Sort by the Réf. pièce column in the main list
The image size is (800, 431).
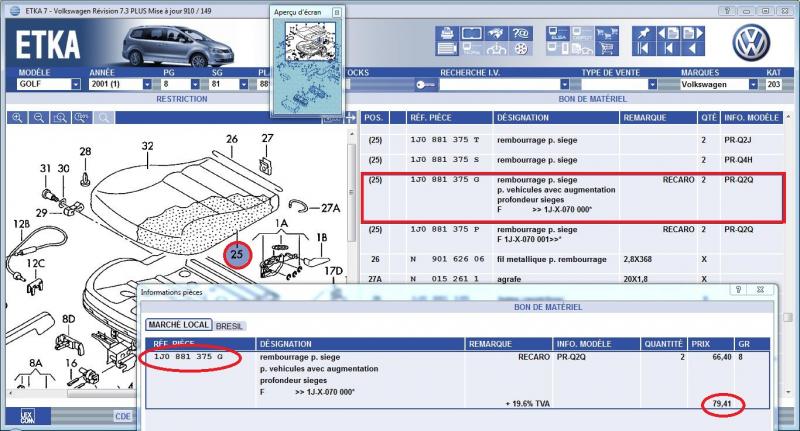coord(449,118)
